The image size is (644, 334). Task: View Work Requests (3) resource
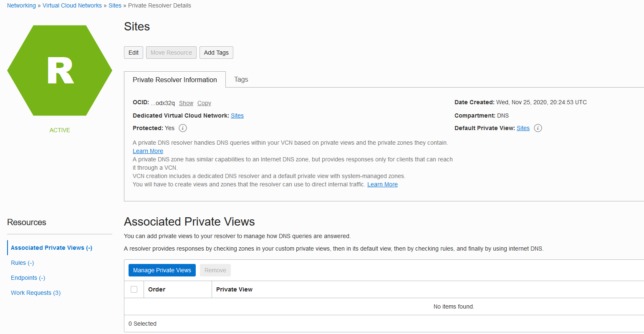tap(36, 293)
